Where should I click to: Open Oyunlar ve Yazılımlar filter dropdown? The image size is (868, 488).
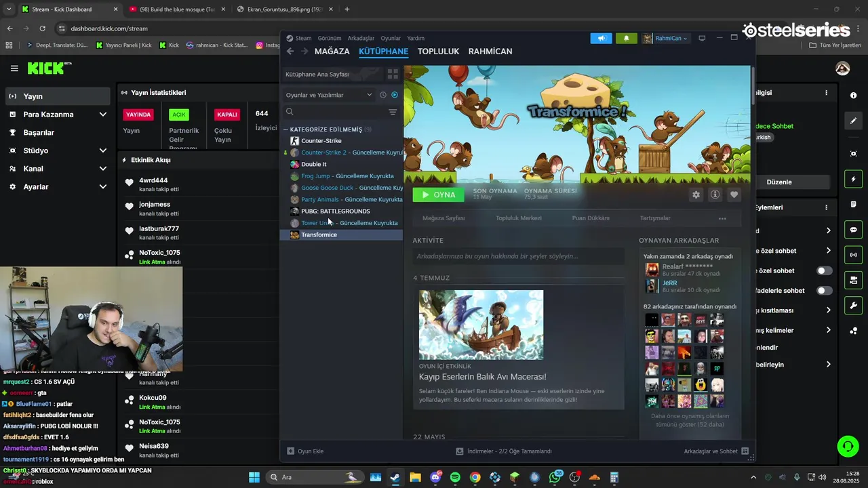tap(329, 95)
